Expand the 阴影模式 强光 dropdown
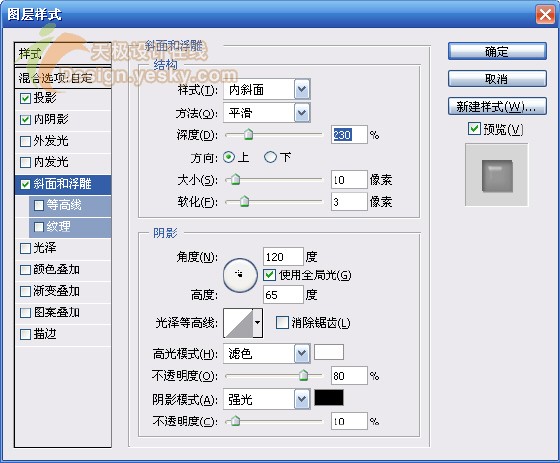560x463 pixels. click(x=267, y=399)
